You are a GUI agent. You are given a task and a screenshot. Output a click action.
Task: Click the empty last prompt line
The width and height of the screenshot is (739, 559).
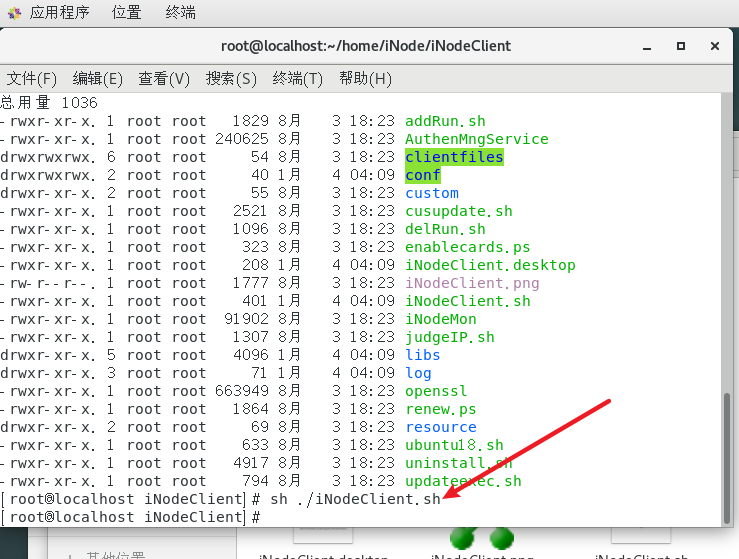point(131,517)
